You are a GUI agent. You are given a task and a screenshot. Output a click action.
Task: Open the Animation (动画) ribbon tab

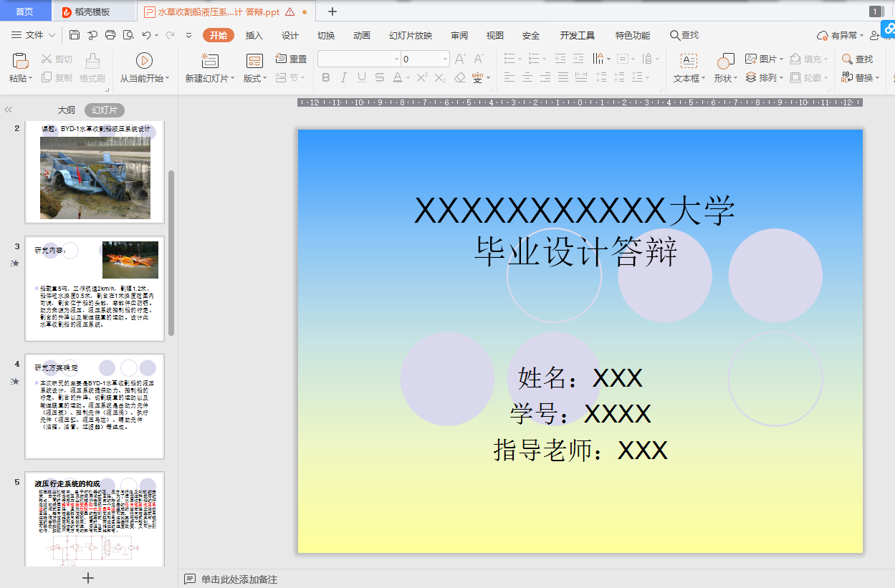coord(362,35)
